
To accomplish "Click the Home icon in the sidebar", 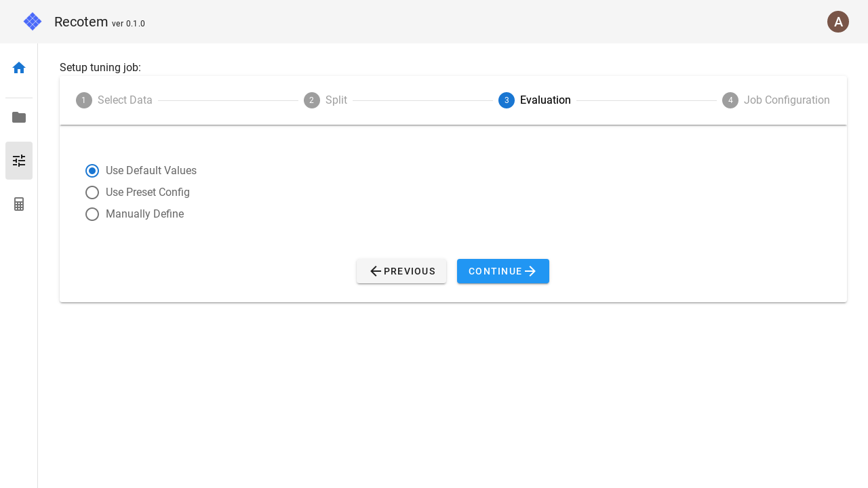I will click(18, 68).
